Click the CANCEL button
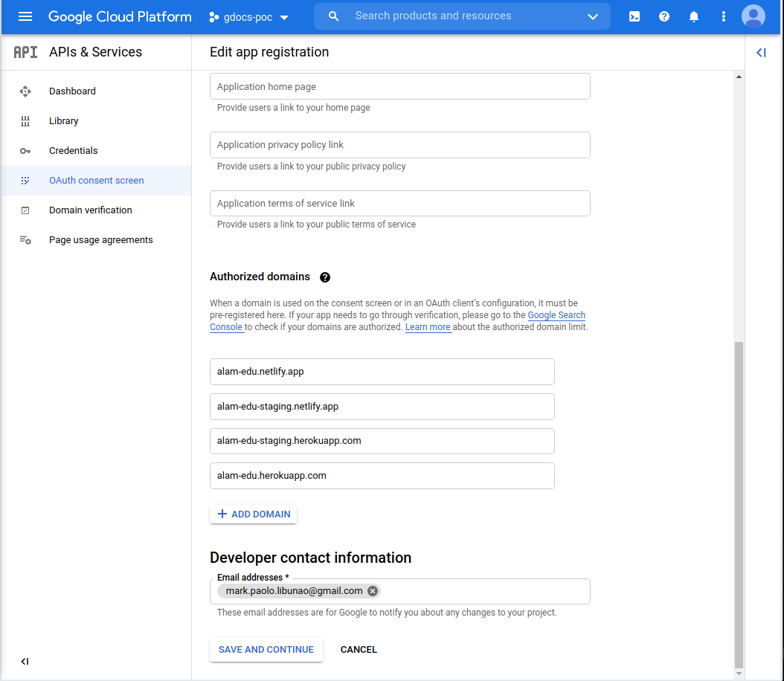 coord(359,650)
